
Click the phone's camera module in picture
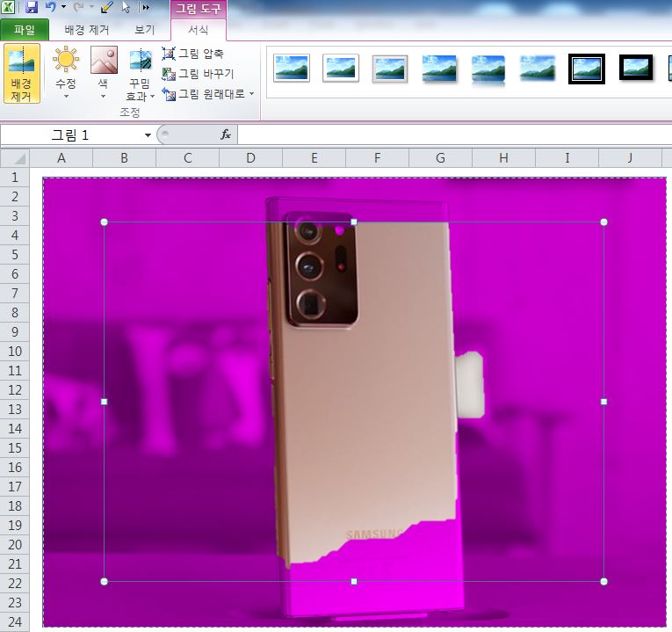(322, 270)
